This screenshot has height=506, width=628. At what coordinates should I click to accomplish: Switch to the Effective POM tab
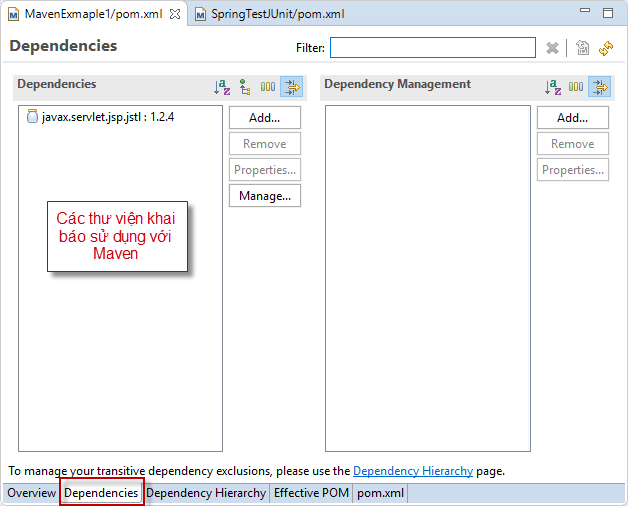click(311, 493)
